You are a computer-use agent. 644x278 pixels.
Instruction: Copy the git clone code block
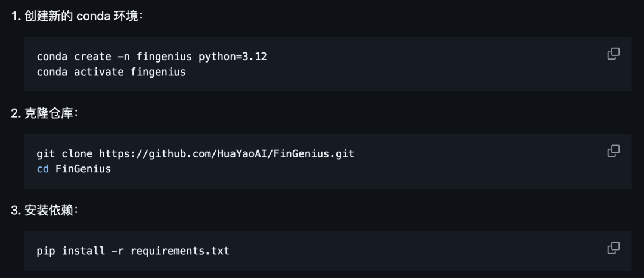pyautogui.click(x=613, y=151)
